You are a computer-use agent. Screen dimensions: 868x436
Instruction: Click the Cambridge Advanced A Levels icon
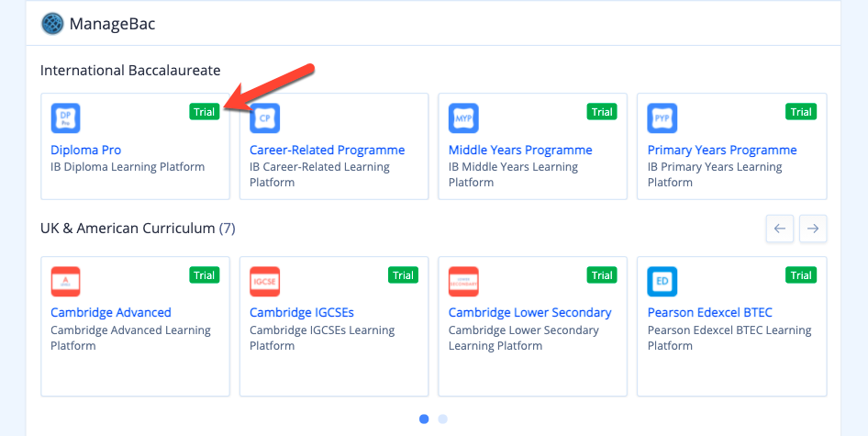point(66,282)
